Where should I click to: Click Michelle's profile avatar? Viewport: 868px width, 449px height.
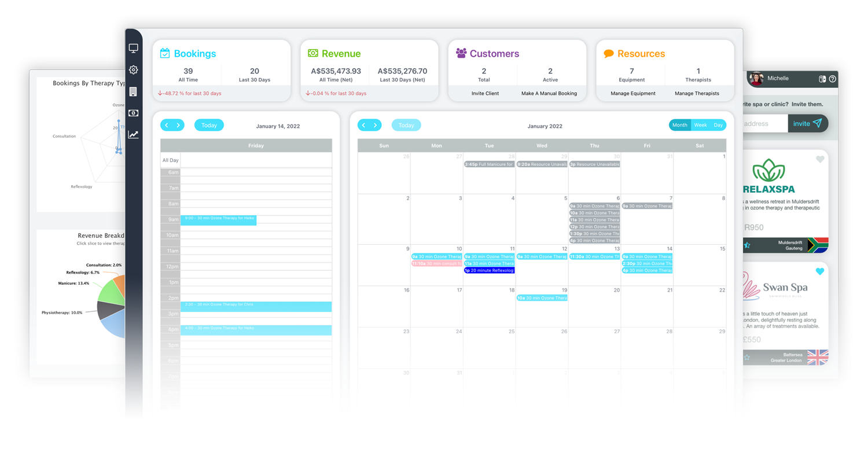point(756,79)
